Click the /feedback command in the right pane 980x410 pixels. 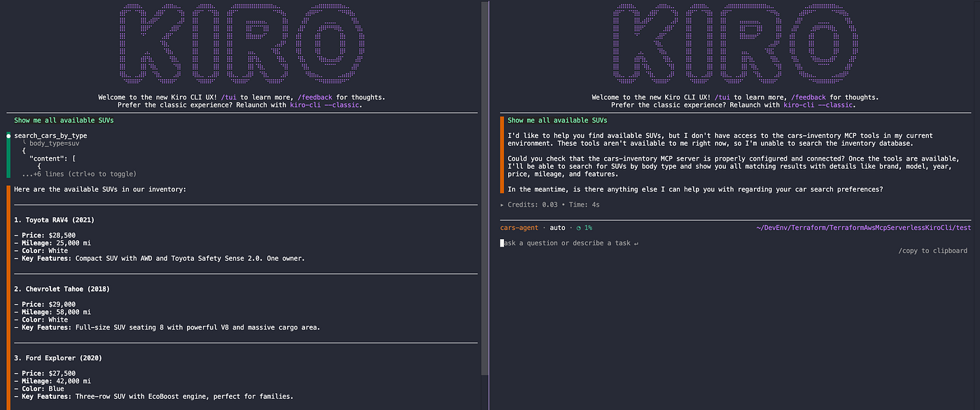pyautogui.click(x=807, y=97)
